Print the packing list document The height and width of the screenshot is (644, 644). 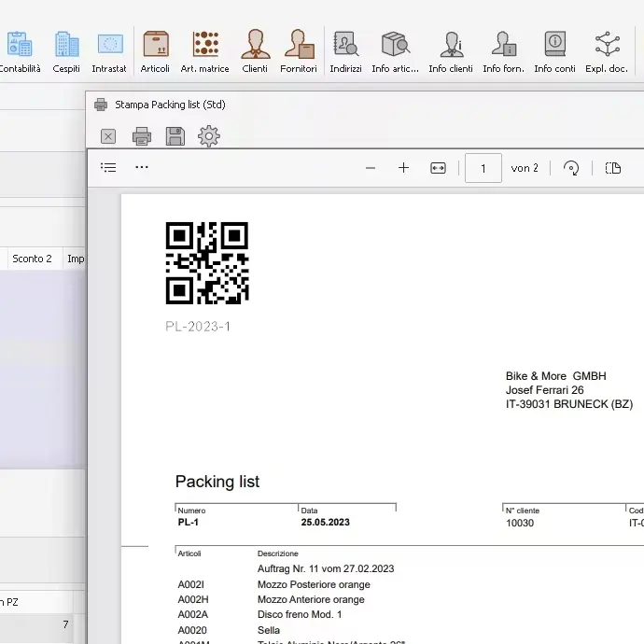pyautogui.click(x=142, y=136)
